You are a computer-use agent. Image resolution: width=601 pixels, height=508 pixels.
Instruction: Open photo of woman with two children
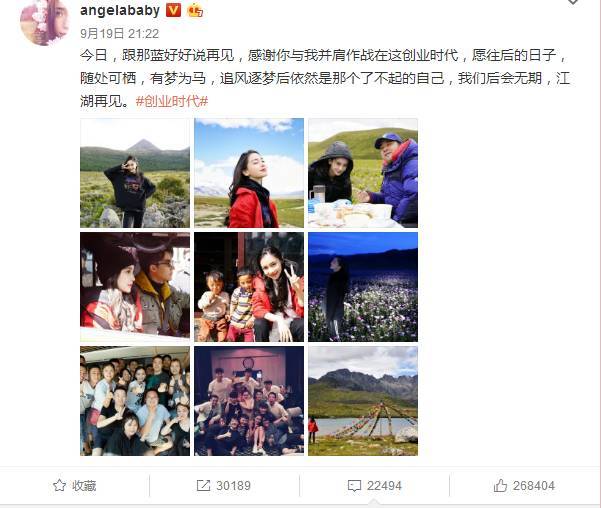(x=249, y=287)
